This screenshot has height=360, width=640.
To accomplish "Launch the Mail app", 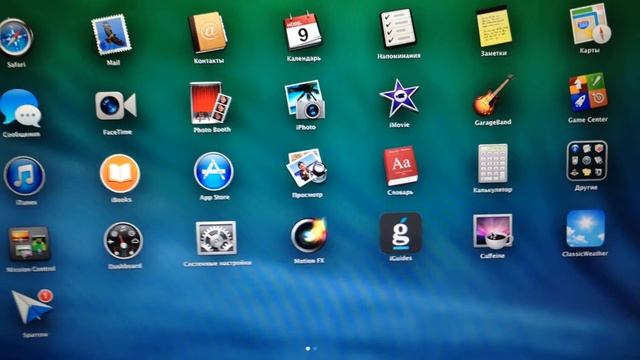I will pyautogui.click(x=111, y=34).
